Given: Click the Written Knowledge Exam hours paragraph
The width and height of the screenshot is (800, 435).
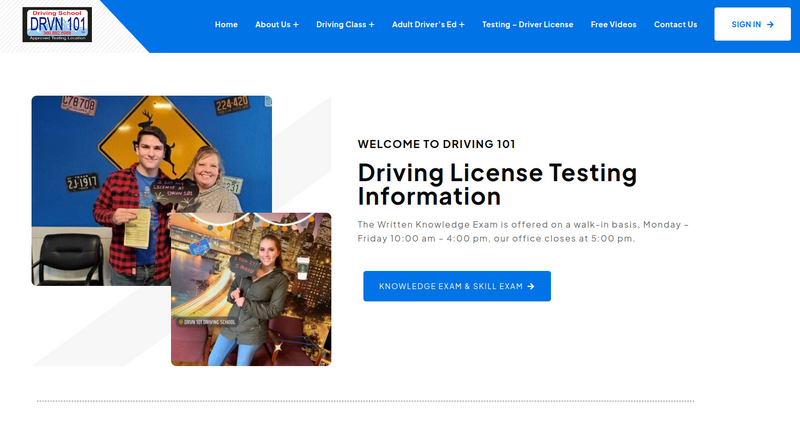Looking at the screenshot, I should click(523, 231).
